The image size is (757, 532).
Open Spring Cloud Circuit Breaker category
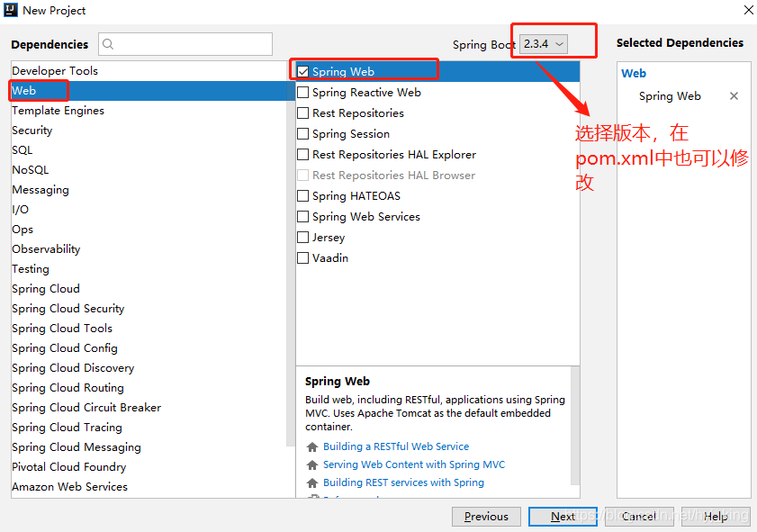pos(149,408)
